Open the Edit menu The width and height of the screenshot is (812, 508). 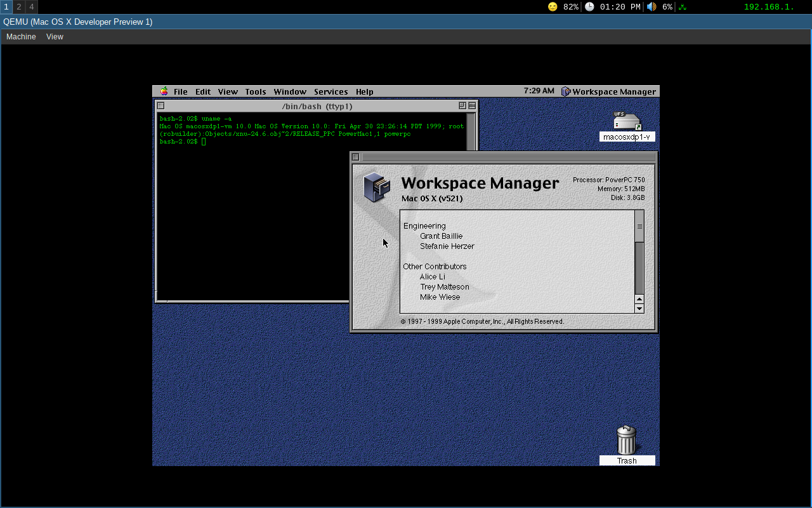[x=203, y=91]
